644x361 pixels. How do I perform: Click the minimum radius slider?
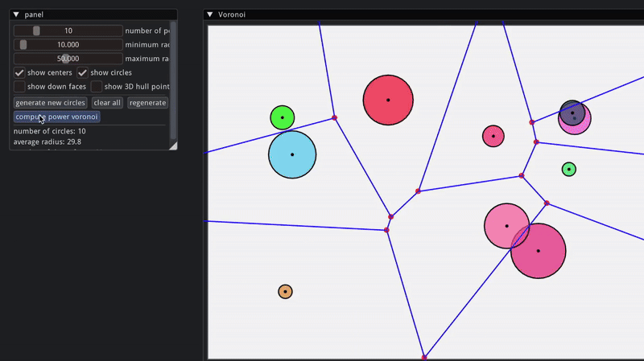(x=68, y=45)
